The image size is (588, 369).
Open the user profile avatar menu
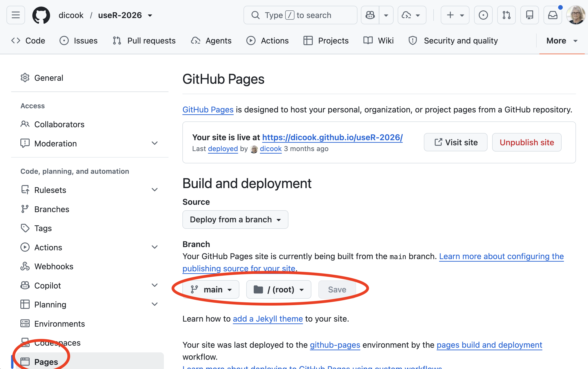click(575, 15)
